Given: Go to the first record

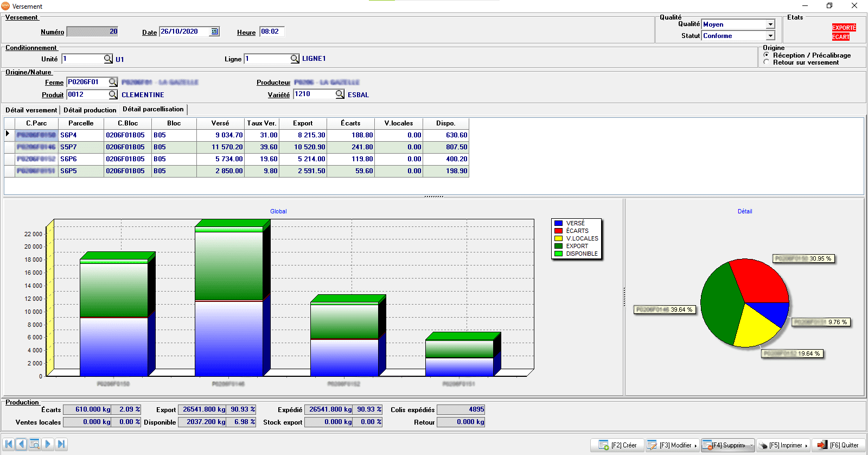Looking at the screenshot, I should (x=9, y=444).
